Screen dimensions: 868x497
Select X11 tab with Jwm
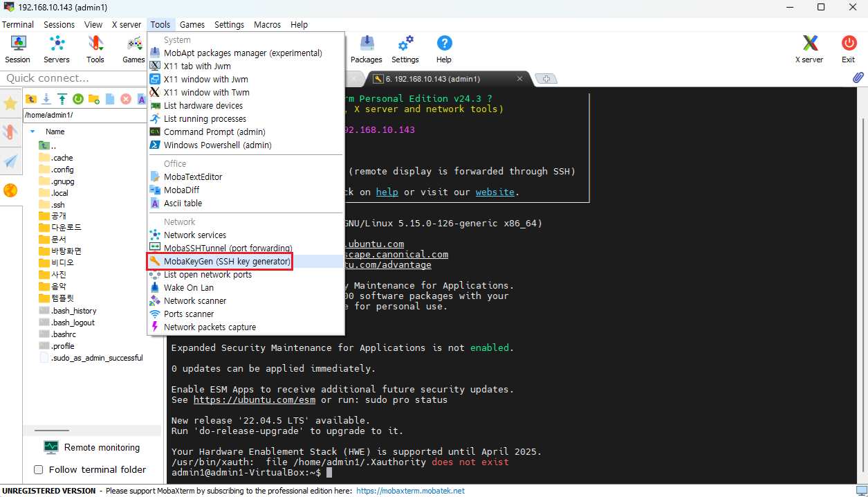click(246, 66)
